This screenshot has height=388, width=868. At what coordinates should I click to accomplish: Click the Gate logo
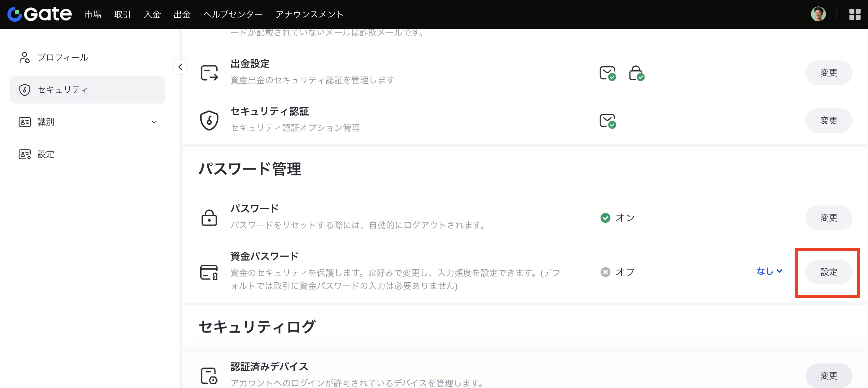[39, 14]
